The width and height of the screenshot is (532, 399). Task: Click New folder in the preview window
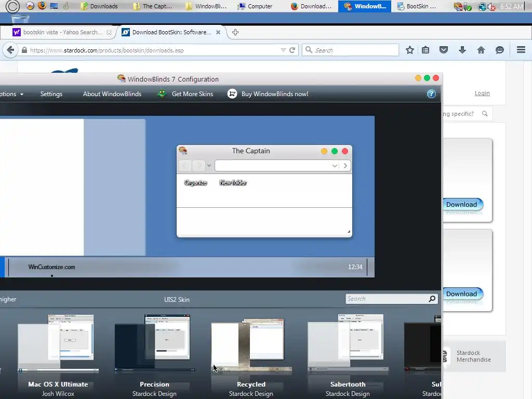point(233,182)
